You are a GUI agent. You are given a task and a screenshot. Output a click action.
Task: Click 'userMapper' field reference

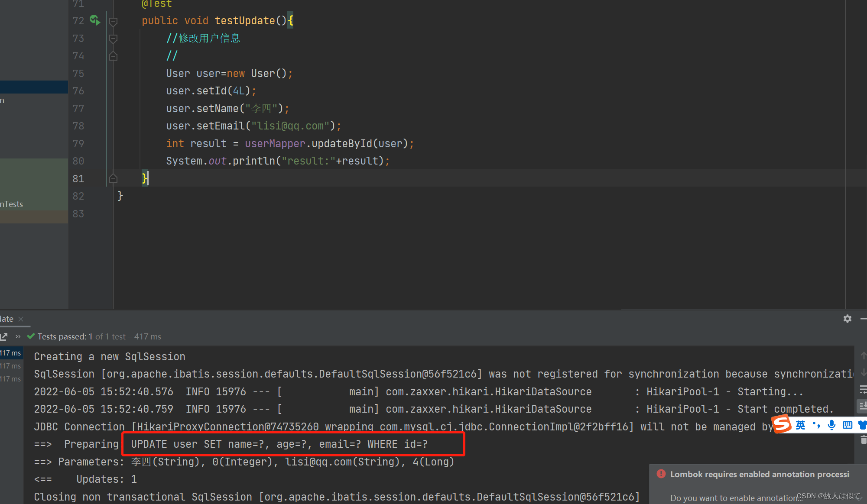275,144
